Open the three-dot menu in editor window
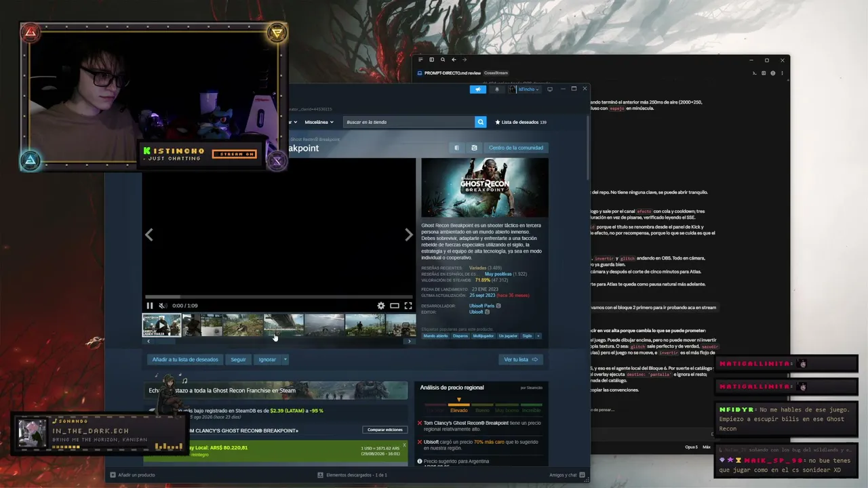Viewport: 868px width, 488px height. 782,73
